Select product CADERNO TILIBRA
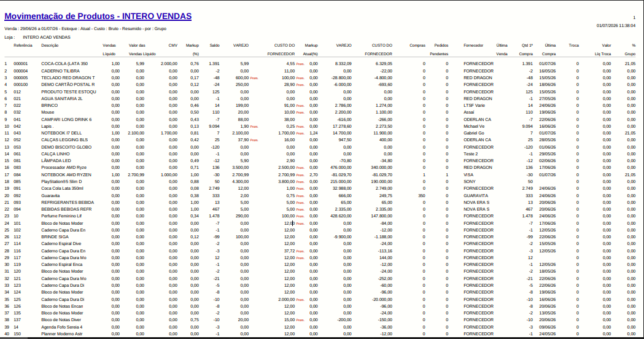Viewport: 644px width, 339px height. pyautogui.click(x=60, y=71)
